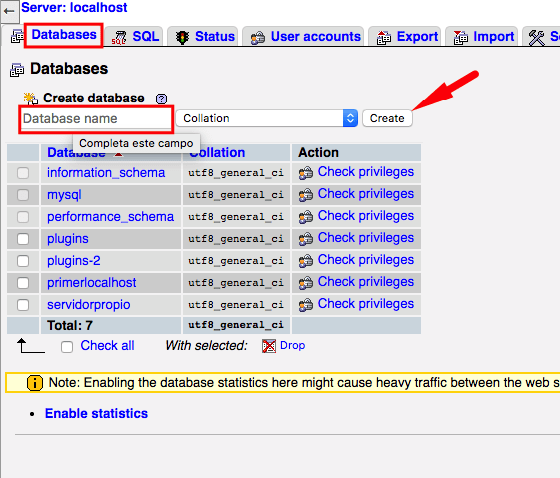
Task: Click the Enable statistics link
Action: [96, 413]
